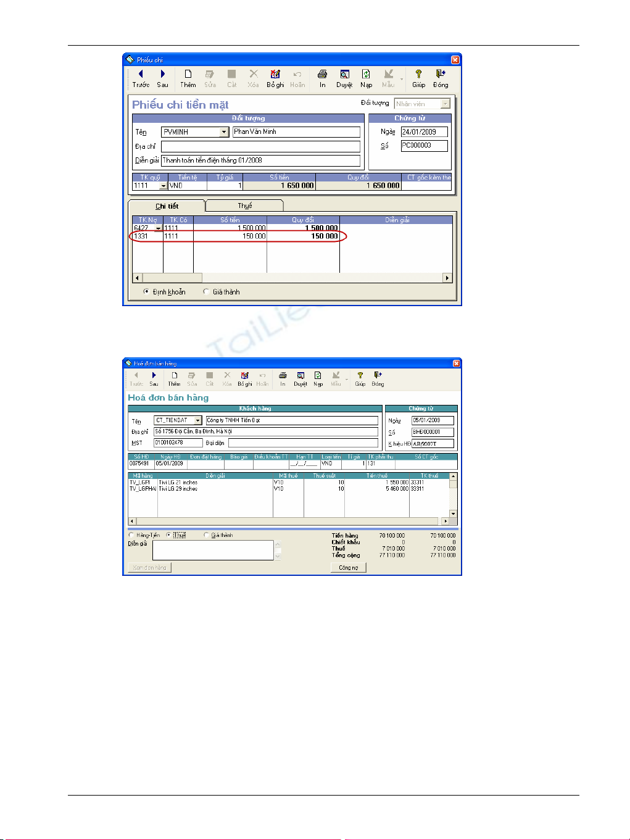
Task: Click the Tivi LG 29 inches description cell
Action: (215, 489)
